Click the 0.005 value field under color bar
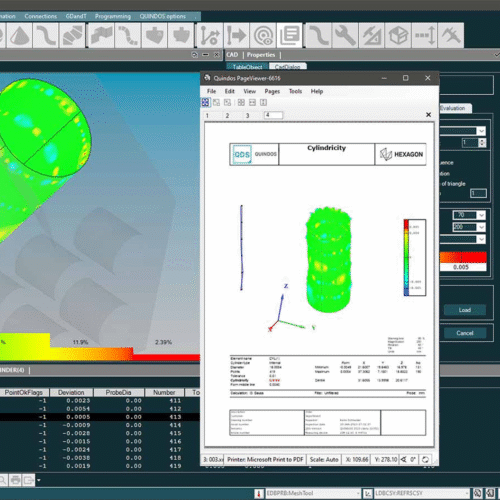 pos(463,267)
